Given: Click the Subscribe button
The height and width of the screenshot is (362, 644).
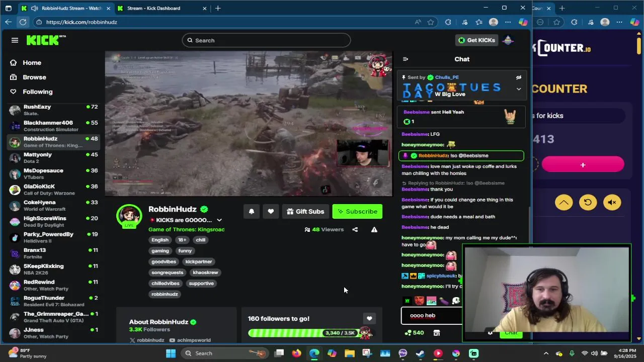Looking at the screenshot, I should pos(357,212).
